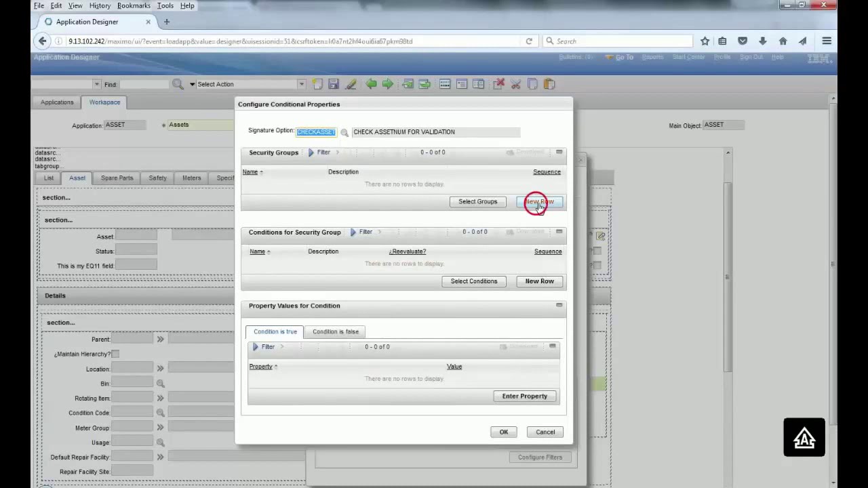Image resolution: width=868 pixels, height=488 pixels.
Task: Cancel the Configure Conditional Properties dialog
Action: pyautogui.click(x=545, y=432)
